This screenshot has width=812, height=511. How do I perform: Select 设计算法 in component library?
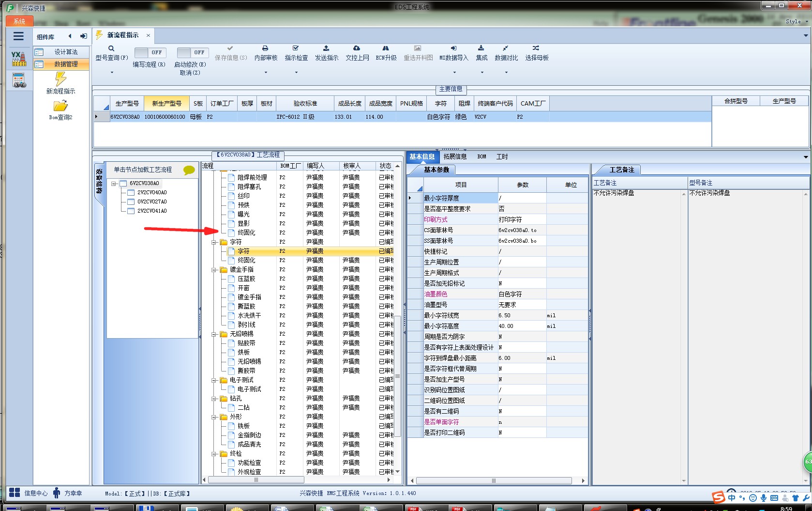point(61,52)
